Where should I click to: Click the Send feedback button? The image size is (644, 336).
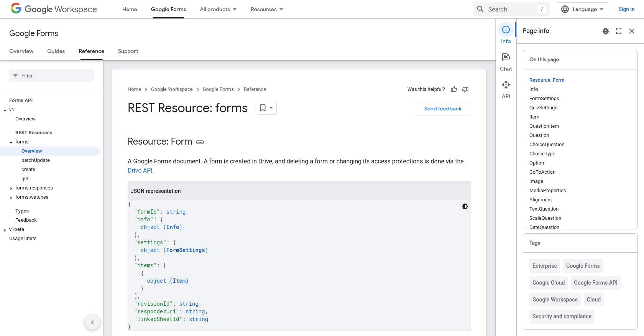click(443, 109)
